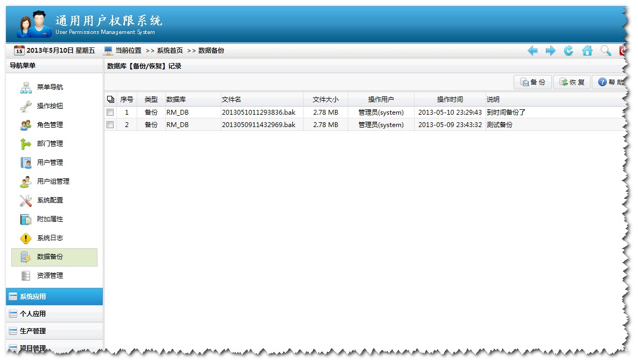Viewport: 638px width, 364px height.
Task: Click the Refresh icon in top toolbar
Action: pyautogui.click(x=569, y=50)
